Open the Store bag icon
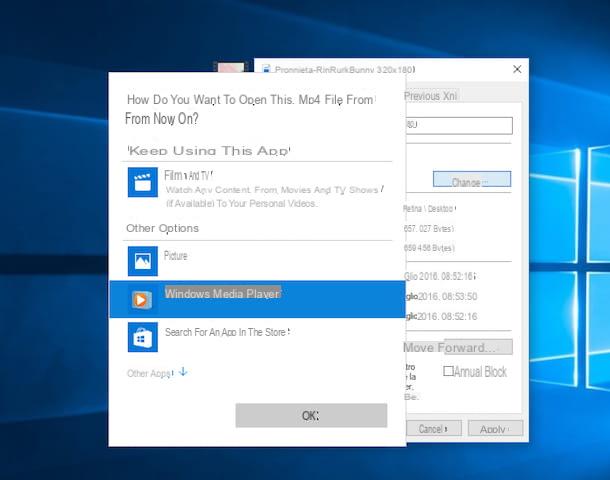The image size is (610, 480). click(143, 337)
